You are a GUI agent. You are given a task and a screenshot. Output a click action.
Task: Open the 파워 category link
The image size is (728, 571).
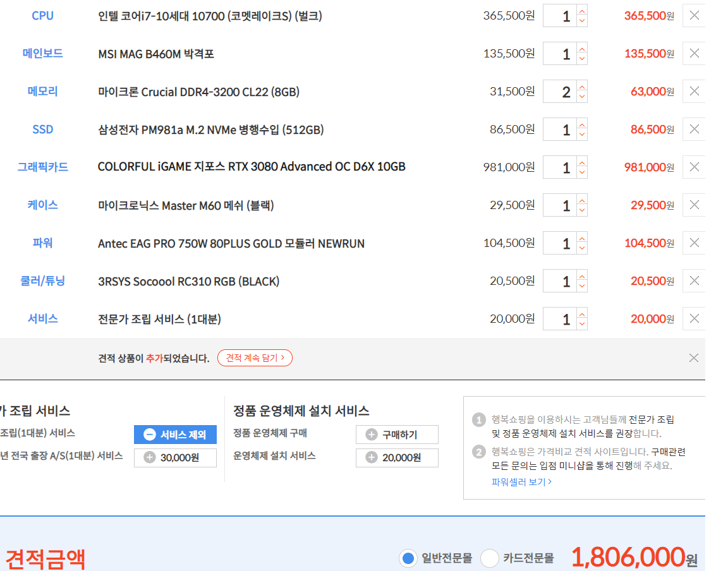[x=42, y=243]
